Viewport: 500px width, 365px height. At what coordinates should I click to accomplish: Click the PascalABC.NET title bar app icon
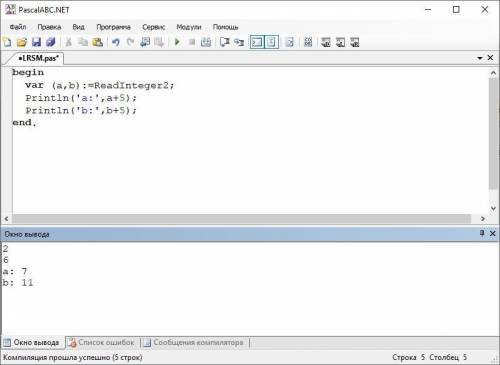pos(10,10)
